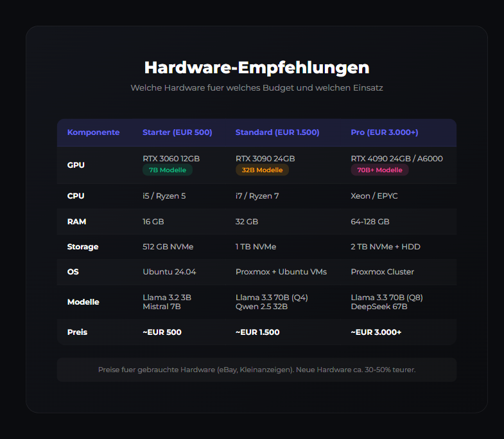Click the pink 70B+ Modelle badge
504x439 pixels.
tap(379, 170)
